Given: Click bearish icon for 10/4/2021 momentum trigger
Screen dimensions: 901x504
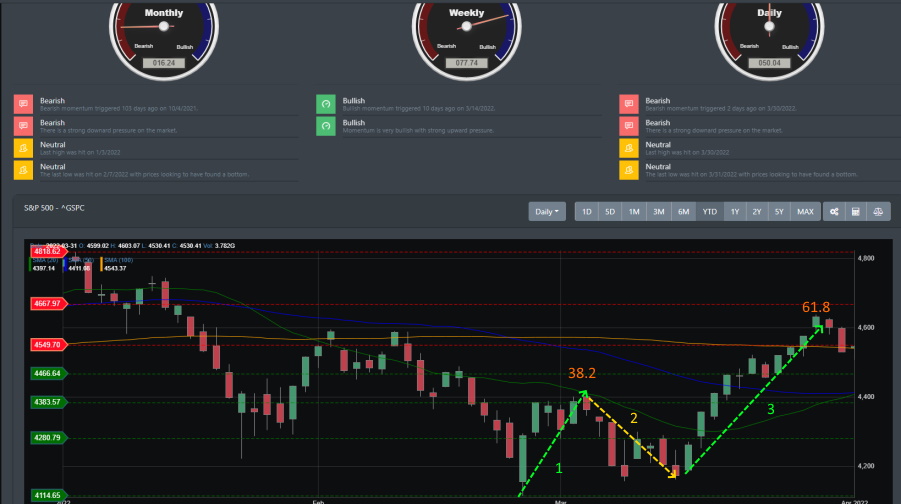Looking at the screenshot, I should pos(23,104).
